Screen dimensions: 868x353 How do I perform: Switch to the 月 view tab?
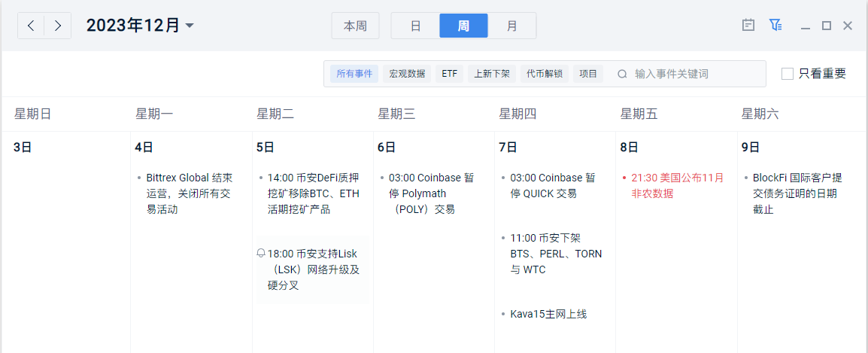pos(512,26)
